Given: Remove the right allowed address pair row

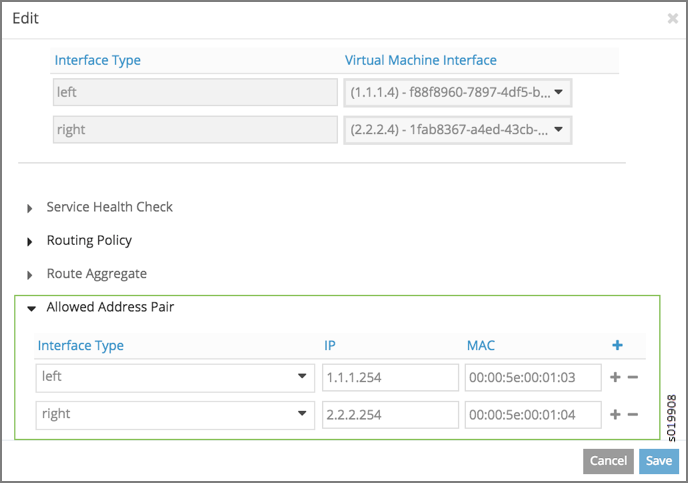Looking at the screenshot, I should (x=633, y=414).
